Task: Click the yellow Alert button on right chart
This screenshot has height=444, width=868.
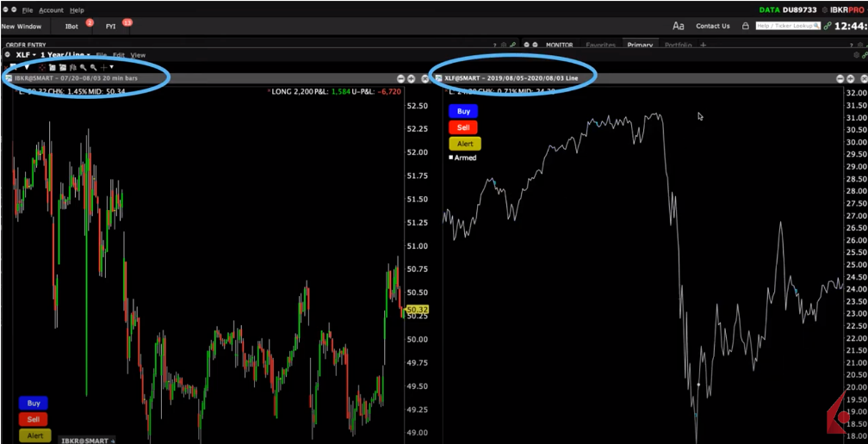Action: pyautogui.click(x=464, y=144)
